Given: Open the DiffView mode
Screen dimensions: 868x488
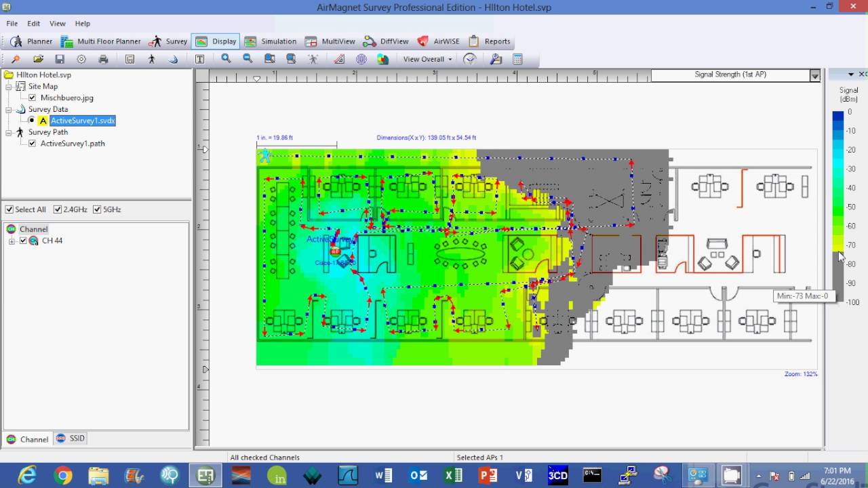Looking at the screenshot, I should tap(387, 41).
